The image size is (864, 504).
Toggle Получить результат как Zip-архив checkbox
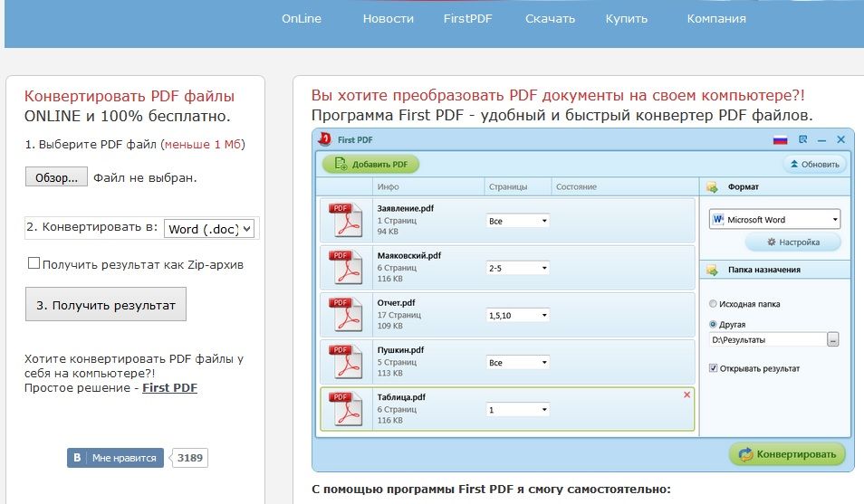(34, 263)
